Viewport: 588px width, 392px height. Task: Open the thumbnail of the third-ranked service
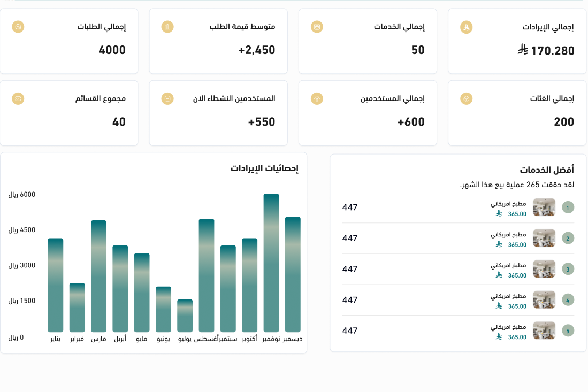[544, 269]
